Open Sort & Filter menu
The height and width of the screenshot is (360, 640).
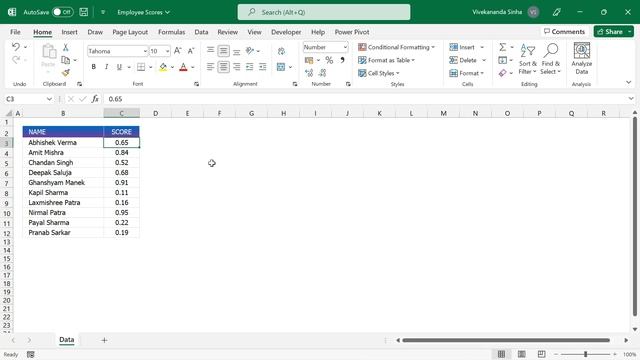coord(528,59)
